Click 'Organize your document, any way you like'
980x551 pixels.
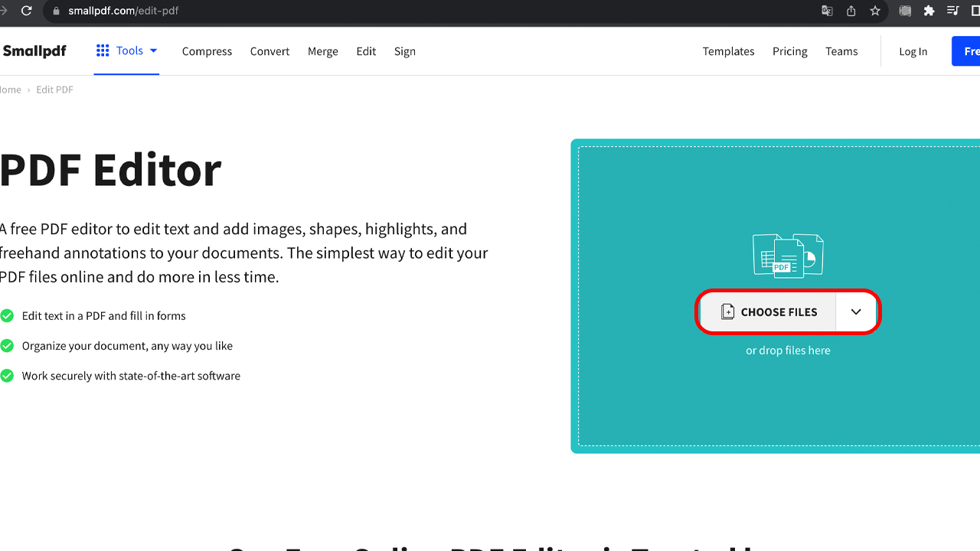coord(127,346)
